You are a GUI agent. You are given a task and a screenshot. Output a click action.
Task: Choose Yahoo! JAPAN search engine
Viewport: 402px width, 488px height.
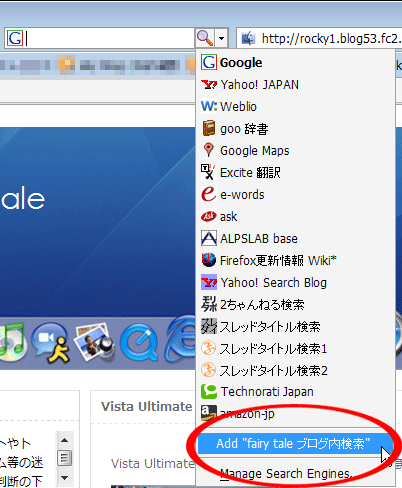(x=295, y=84)
